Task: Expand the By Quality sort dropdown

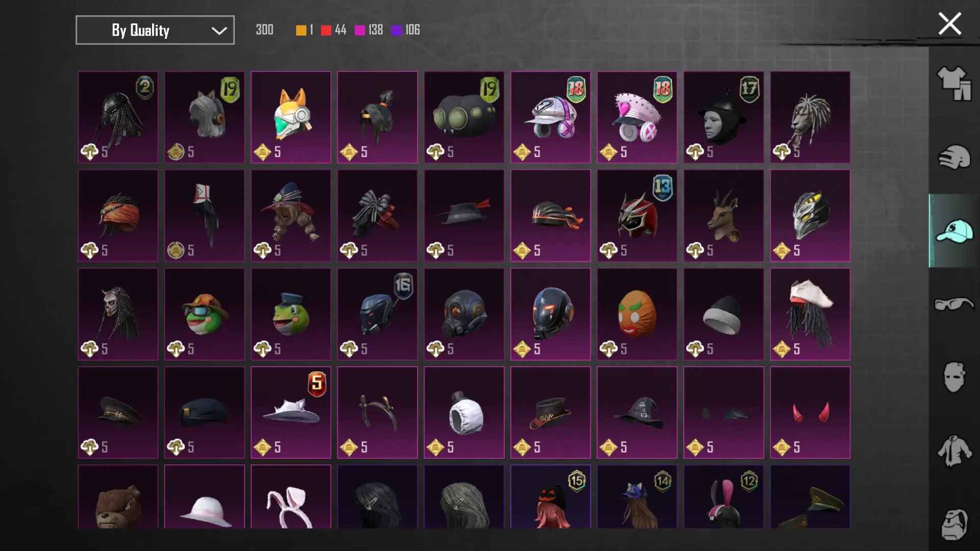Action: tap(155, 30)
